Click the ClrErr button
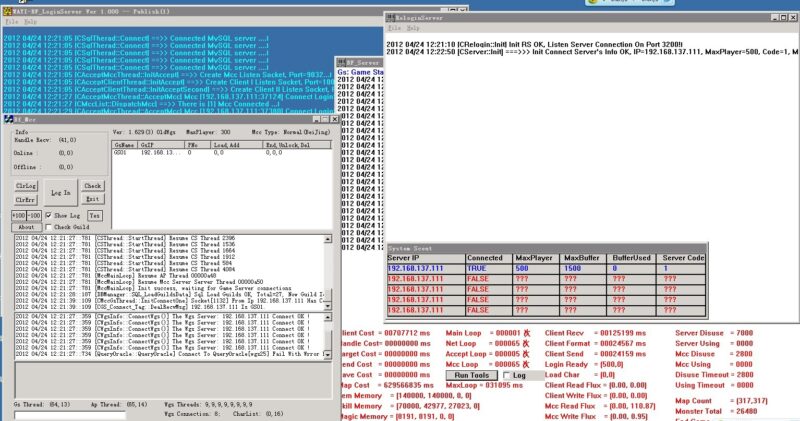The width and height of the screenshot is (800, 421). click(27, 199)
